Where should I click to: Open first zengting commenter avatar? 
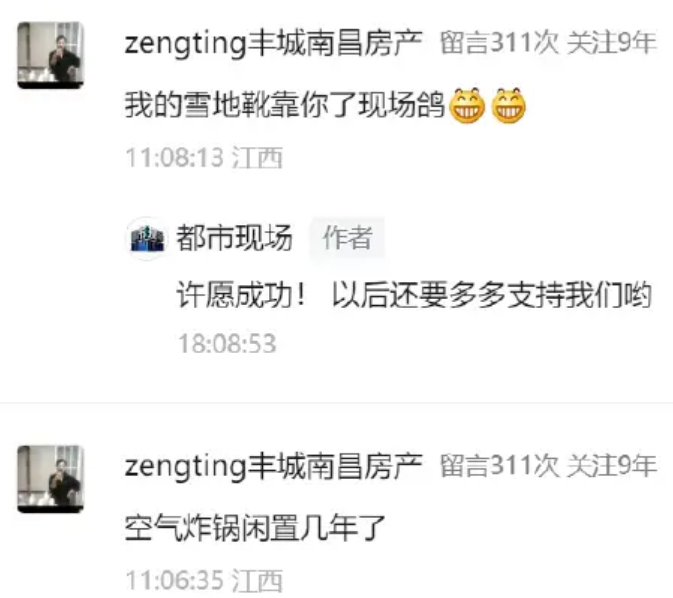50,55
